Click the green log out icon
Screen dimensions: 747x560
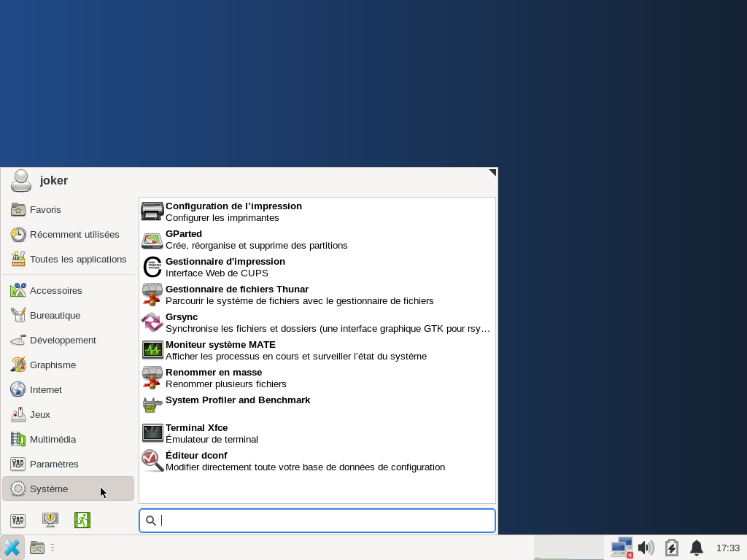pos(82,520)
